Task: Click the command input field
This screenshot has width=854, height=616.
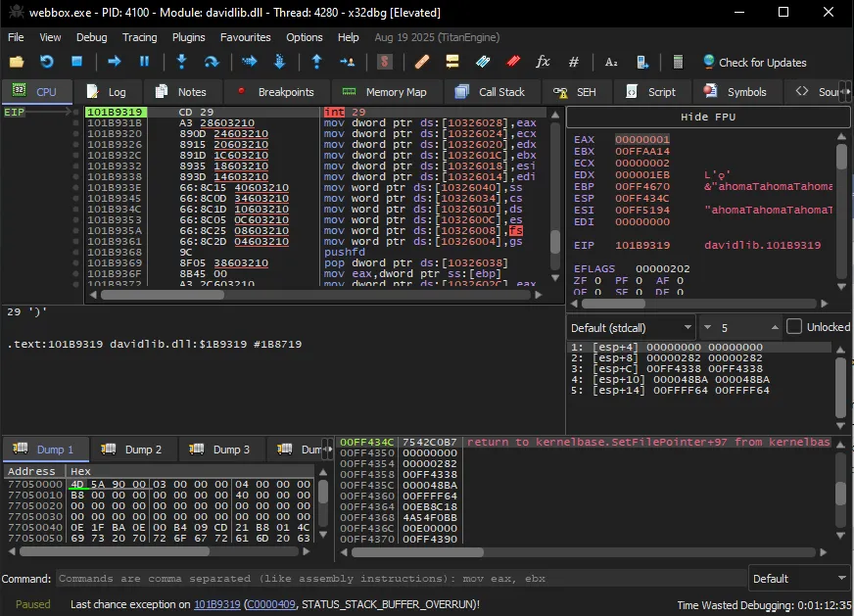Action: (x=402, y=579)
